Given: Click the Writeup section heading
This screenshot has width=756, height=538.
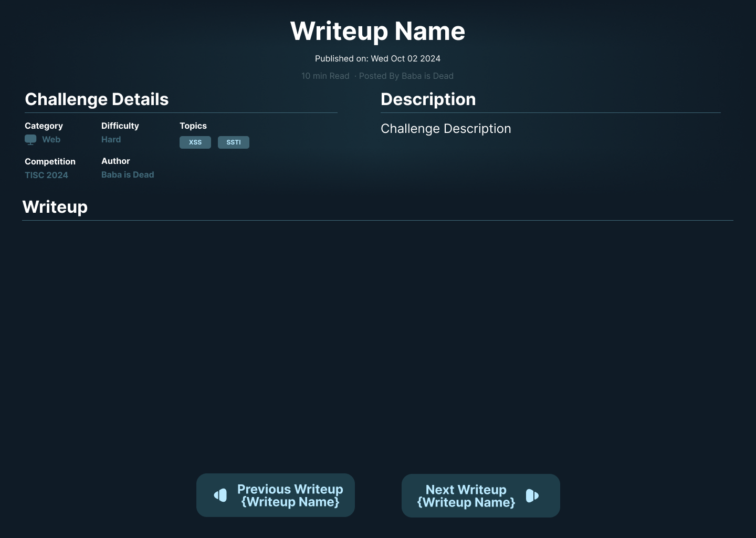Looking at the screenshot, I should tap(55, 207).
